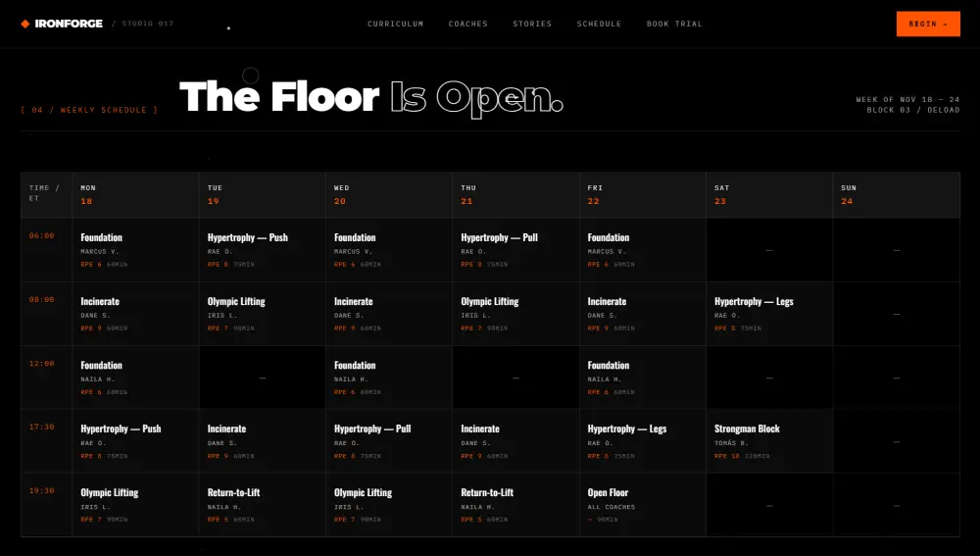Open Friday Open Floor session
The width and height of the screenshot is (980, 556).
point(643,505)
